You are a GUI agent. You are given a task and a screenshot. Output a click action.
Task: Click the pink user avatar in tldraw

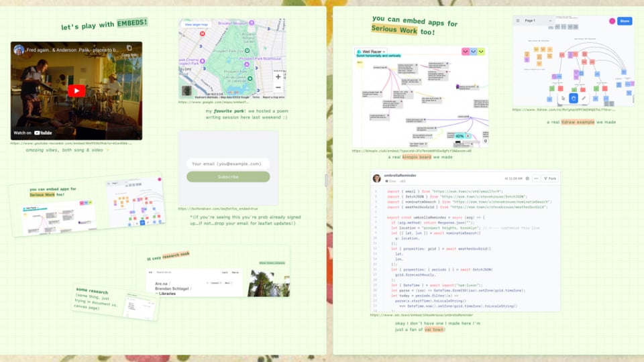612,21
